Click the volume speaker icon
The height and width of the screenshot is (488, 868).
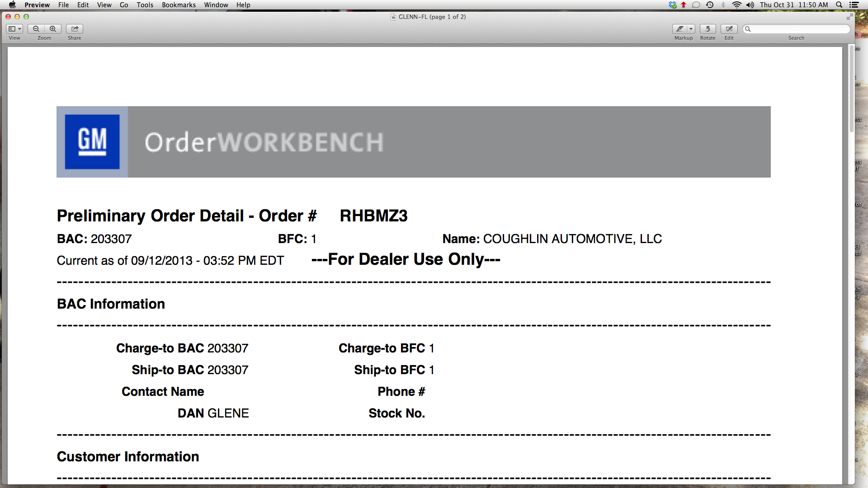coord(750,5)
